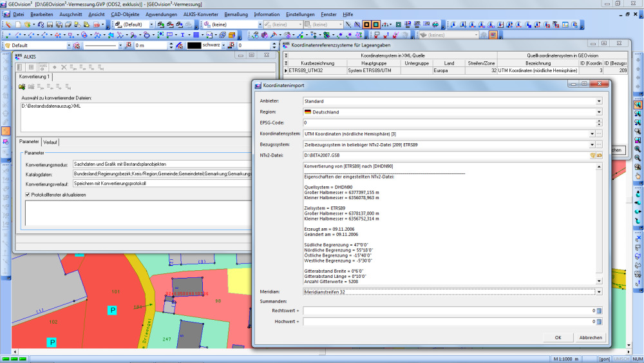Open the Bezugssystem dropdown
Image resolution: width=644 pixels, height=363 pixels.
(592, 144)
